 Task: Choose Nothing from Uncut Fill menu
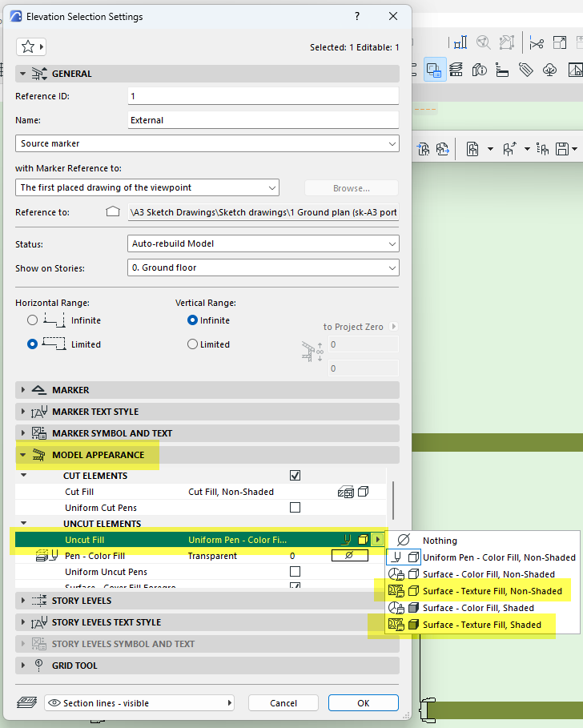483,541
